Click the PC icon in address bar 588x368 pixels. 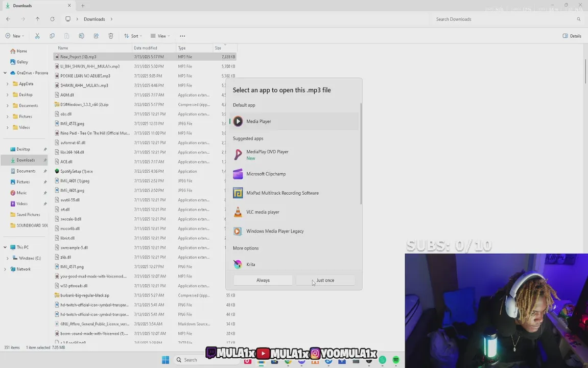coord(68,19)
